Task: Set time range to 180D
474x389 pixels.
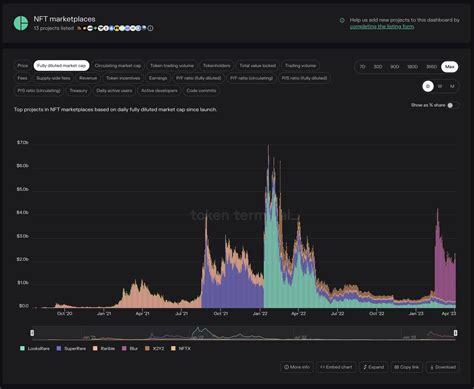Action: click(x=413, y=67)
